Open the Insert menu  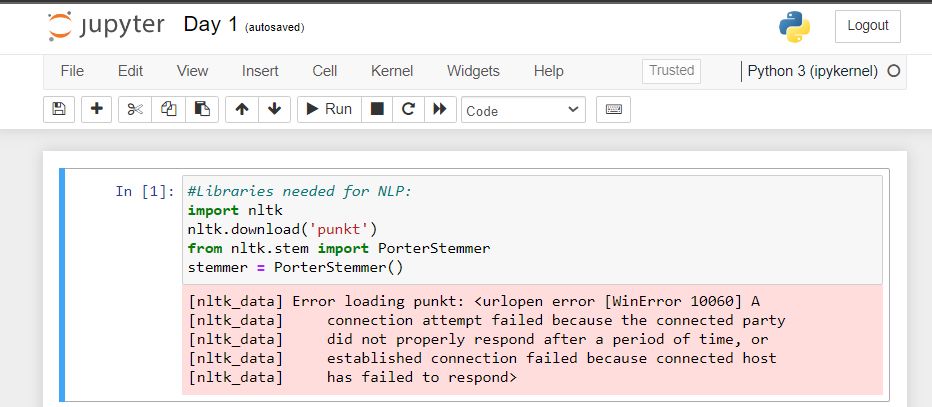(260, 71)
